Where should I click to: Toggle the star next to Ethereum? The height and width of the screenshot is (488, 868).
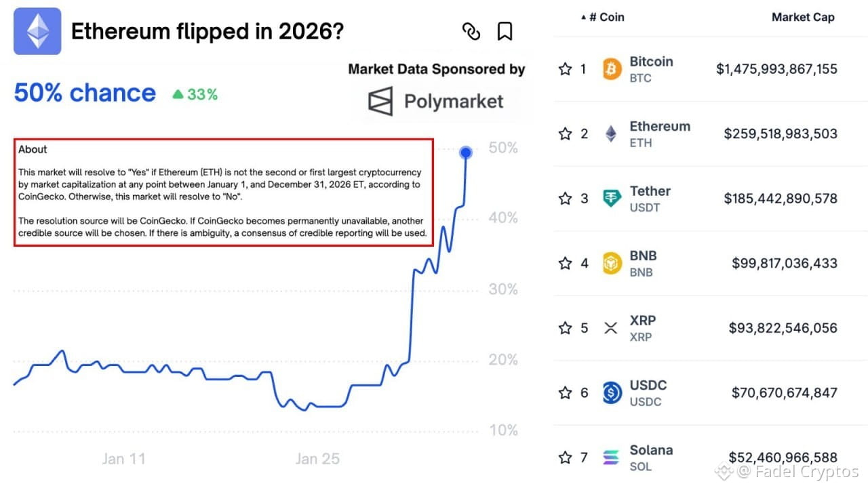[565, 134]
